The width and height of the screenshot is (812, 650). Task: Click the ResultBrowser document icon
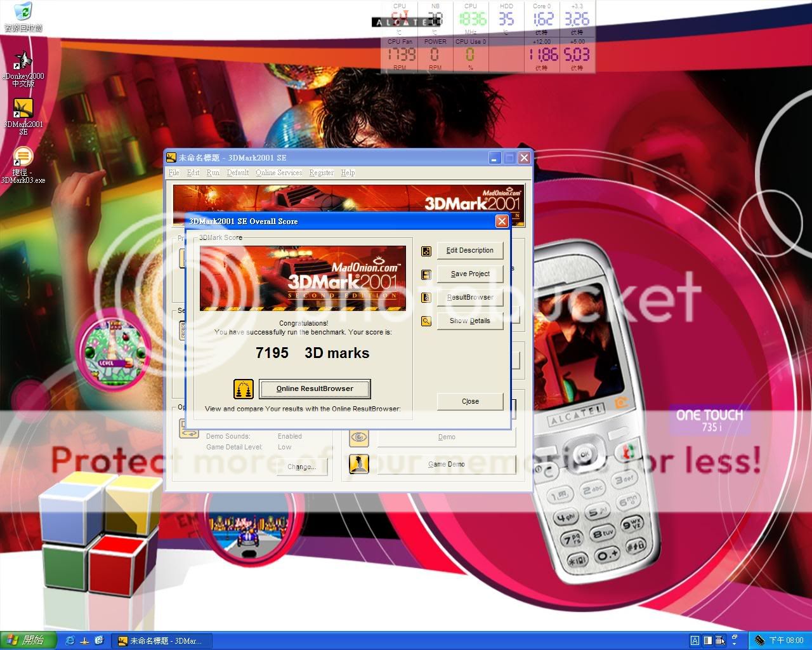click(426, 298)
